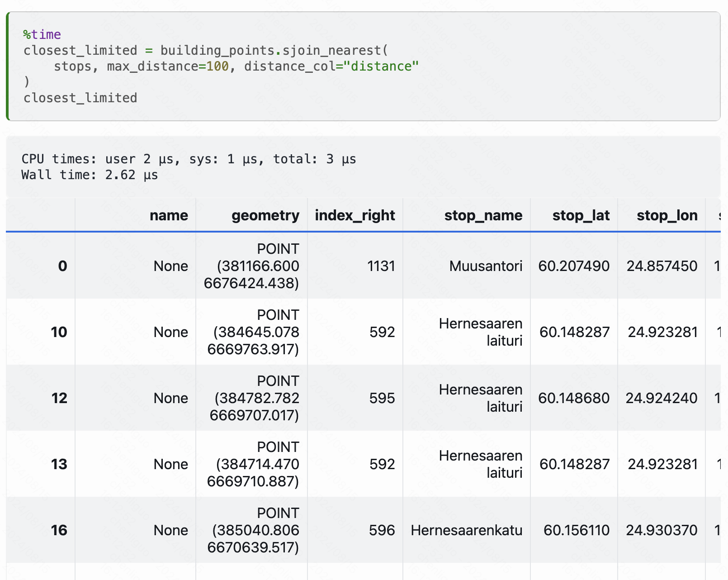Screen dimensions: 728x580
Task: Click the Hernesaarenkatu stop name cell
Action: [466, 530]
